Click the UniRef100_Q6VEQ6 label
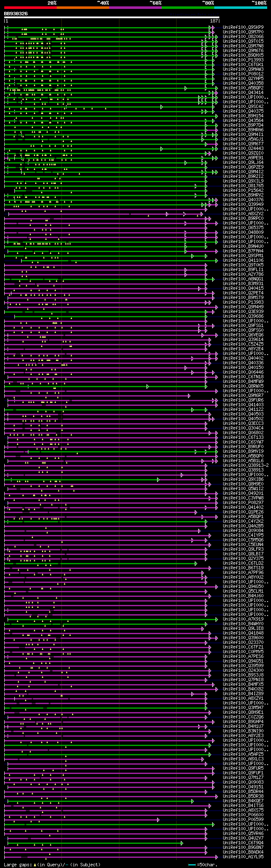The height and width of the screenshot is (868, 271). [x=243, y=335]
